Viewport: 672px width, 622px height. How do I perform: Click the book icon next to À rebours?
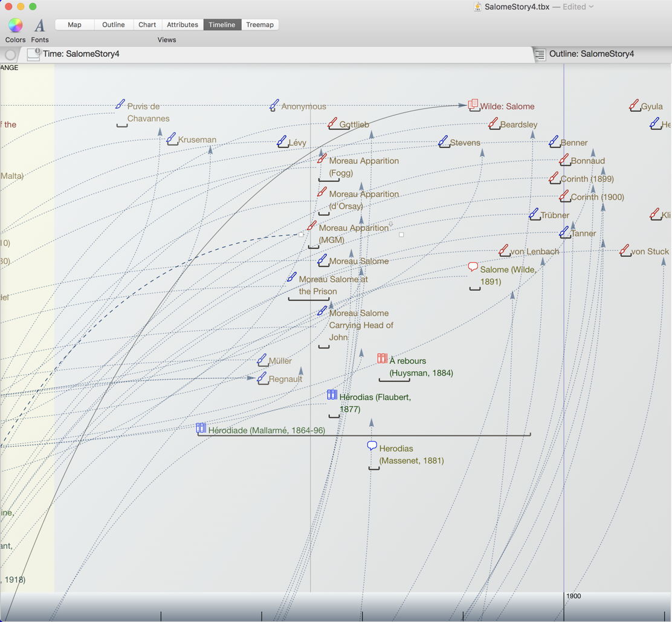tap(382, 358)
